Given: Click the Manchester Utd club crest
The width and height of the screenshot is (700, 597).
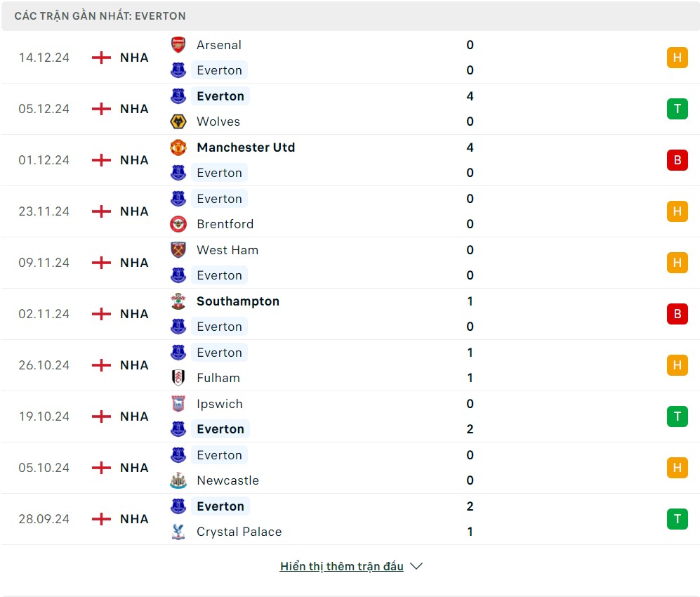Looking at the screenshot, I should point(178,147).
